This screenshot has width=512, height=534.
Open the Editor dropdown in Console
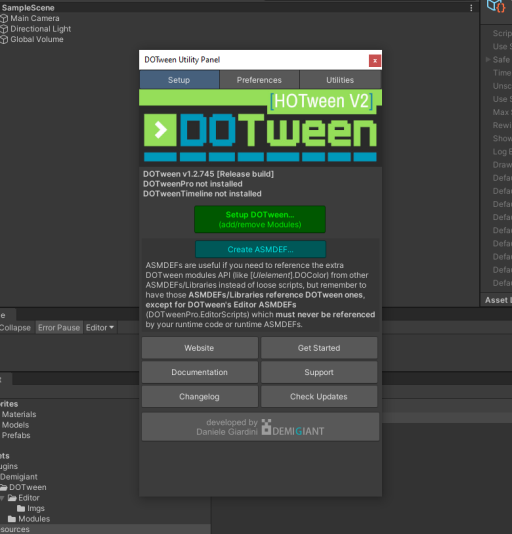100,328
